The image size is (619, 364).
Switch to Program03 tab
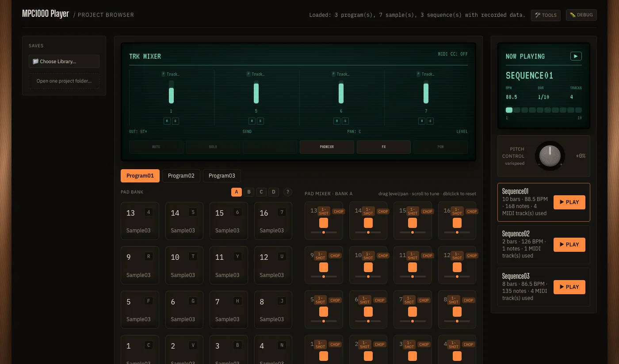(x=222, y=176)
